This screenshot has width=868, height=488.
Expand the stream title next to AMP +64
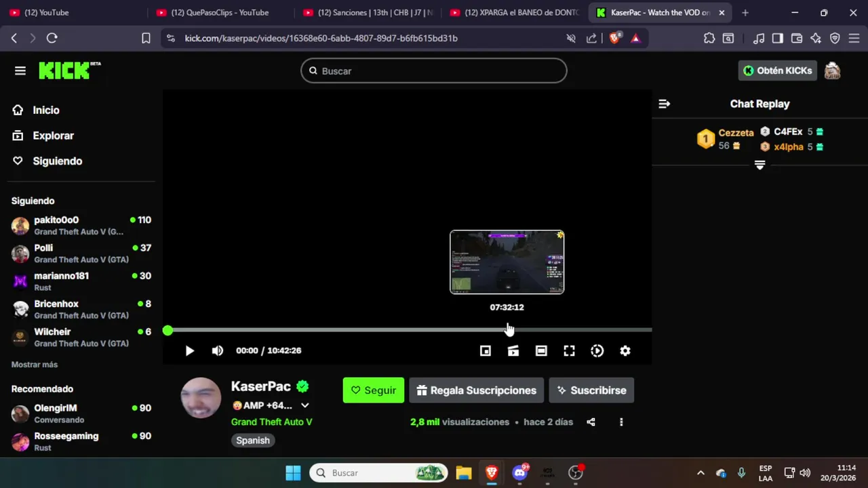[305, 405]
